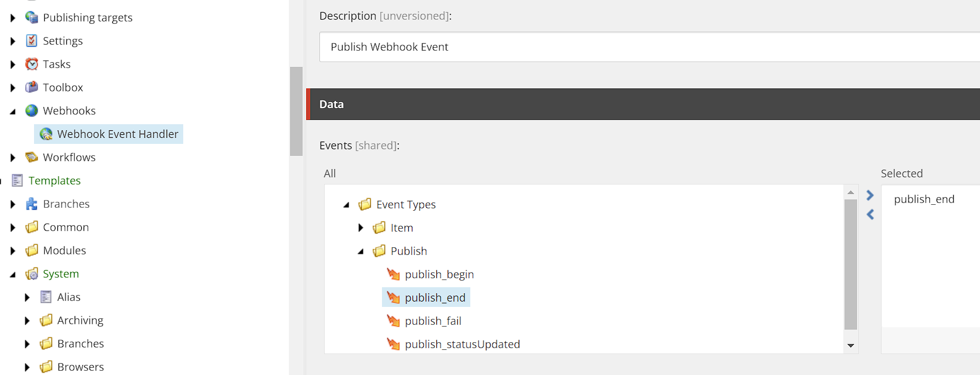Remove selected event with left arrow
Screen dimensions: 980x375
[x=870, y=214]
